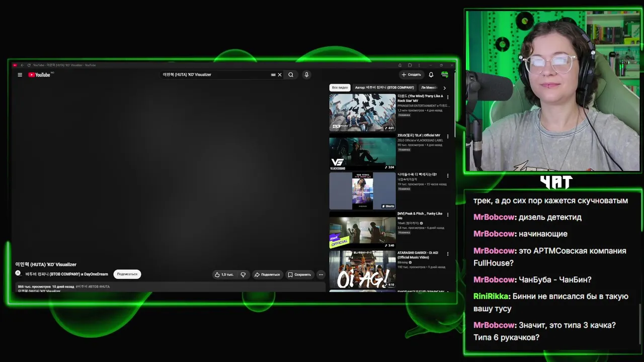Open more actions under the video
644x362 pixels.
pyautogui.click(x=321, y=275)
